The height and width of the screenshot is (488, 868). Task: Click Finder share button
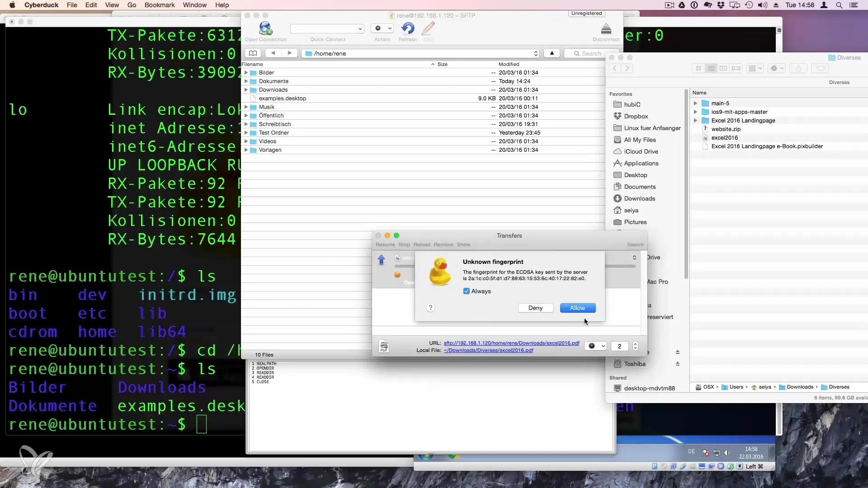click(x=799, y=68)
